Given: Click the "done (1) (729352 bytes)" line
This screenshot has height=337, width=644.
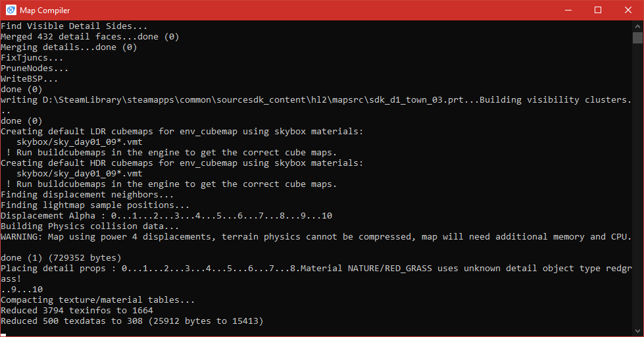Looking at the screenshot, I should click(x=61, y=257).
